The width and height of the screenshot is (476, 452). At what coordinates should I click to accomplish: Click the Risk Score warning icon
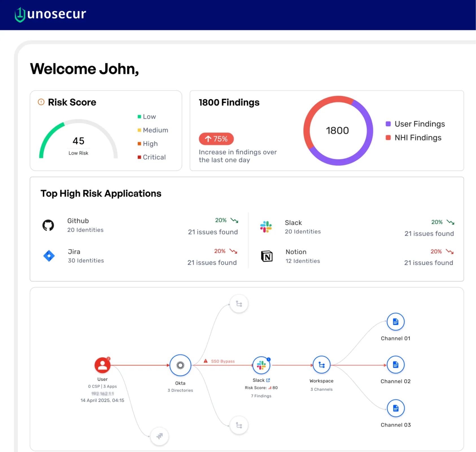(41, 102)
